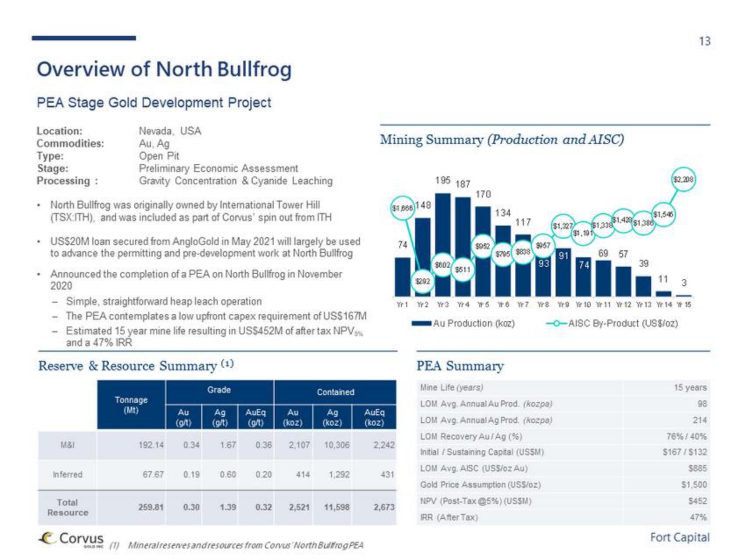Click the 'Inferred' row label
This screenshot has height=560, width=746.
(68, 474)
